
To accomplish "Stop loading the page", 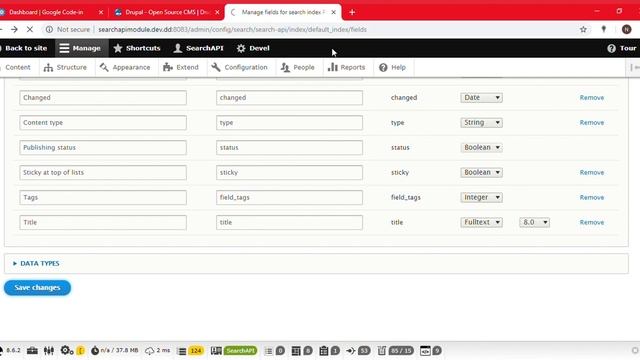I will coord(30,29).
